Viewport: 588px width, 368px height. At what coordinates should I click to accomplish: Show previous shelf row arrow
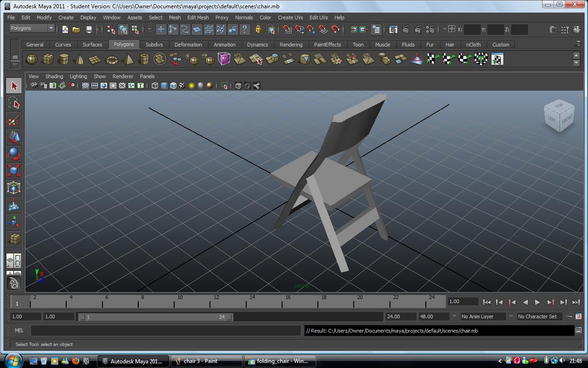coord(576,56)
